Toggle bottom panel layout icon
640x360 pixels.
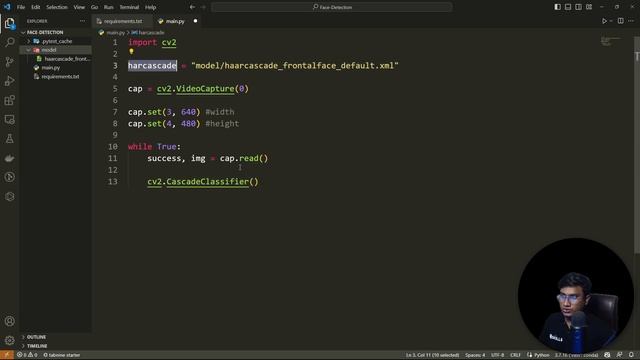[x=568, y=7]
